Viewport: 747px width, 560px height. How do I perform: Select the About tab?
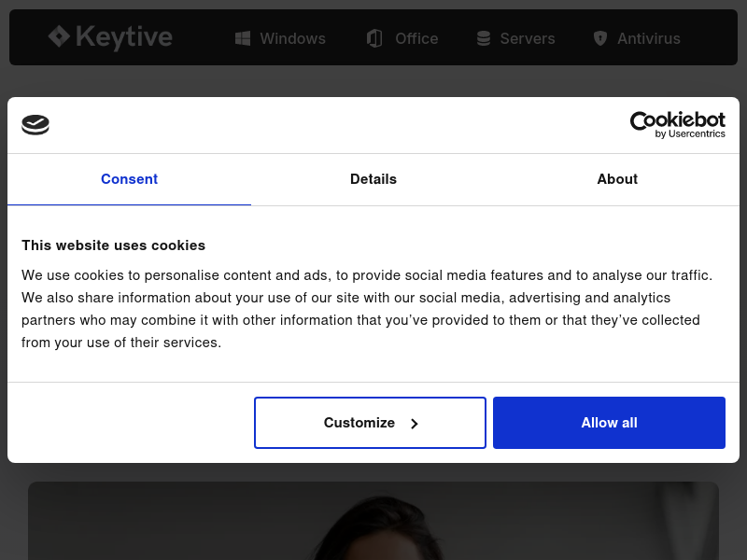coord(617,179)
